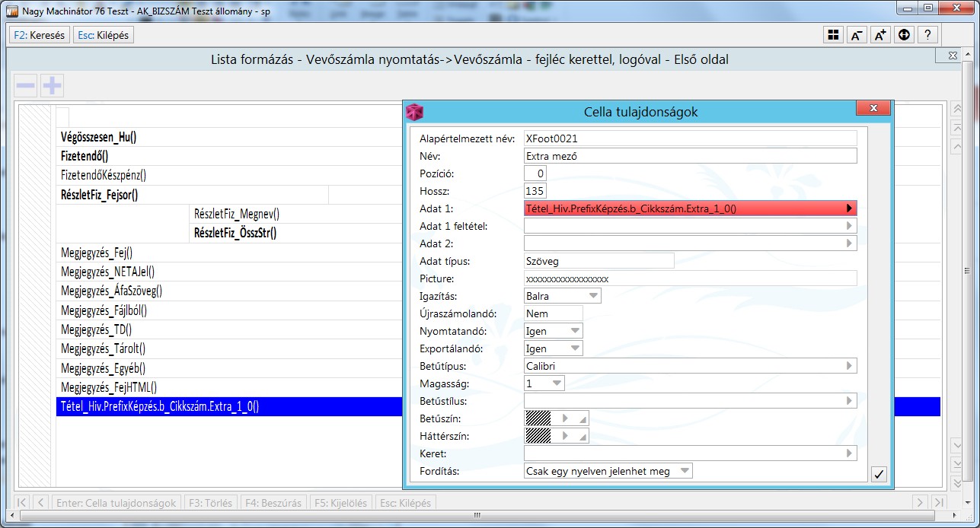The width and height of the screenshot is (980, 528).
Task: Open help with the question mark icon
Action: [x=927, y=35]
